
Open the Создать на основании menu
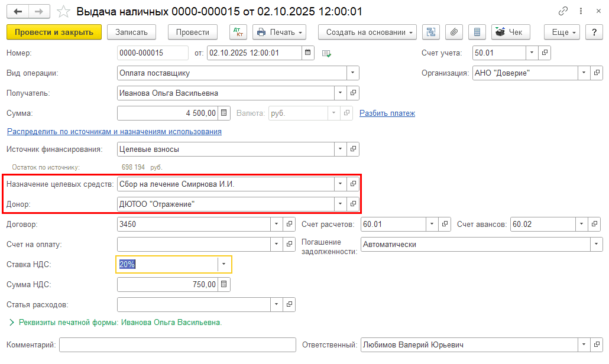pyautogui.click(x=367, y=32)
